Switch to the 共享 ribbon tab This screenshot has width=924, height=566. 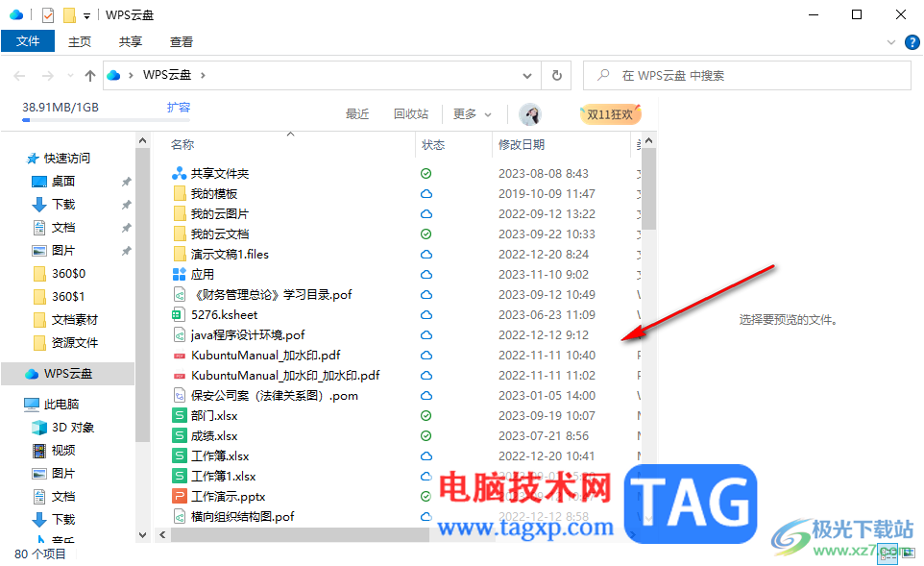[131, 42]
